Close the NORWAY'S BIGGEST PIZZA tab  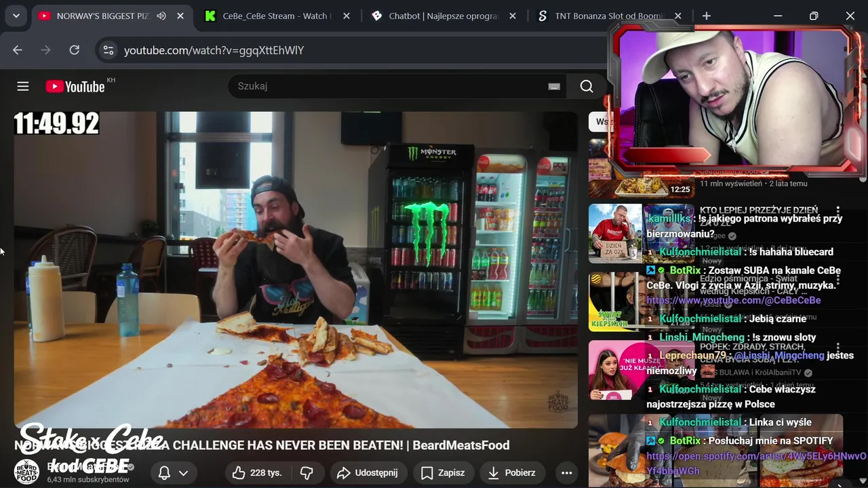click(180, 16)
